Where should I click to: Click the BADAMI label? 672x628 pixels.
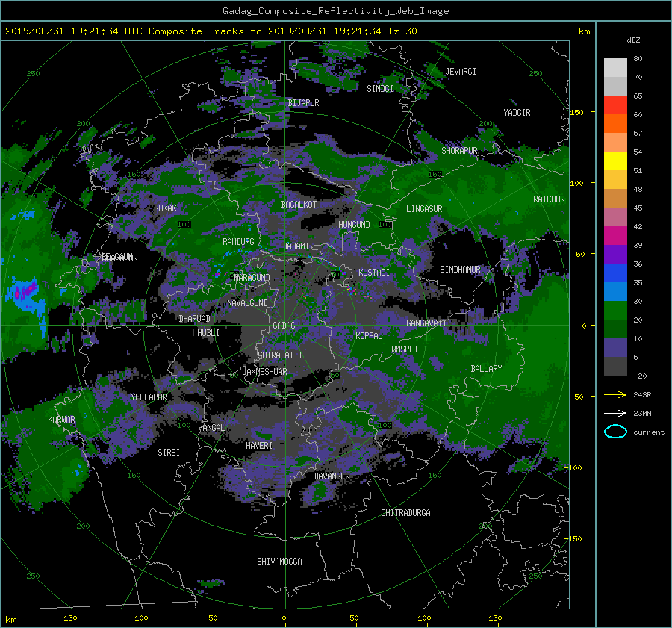(296, 246)
